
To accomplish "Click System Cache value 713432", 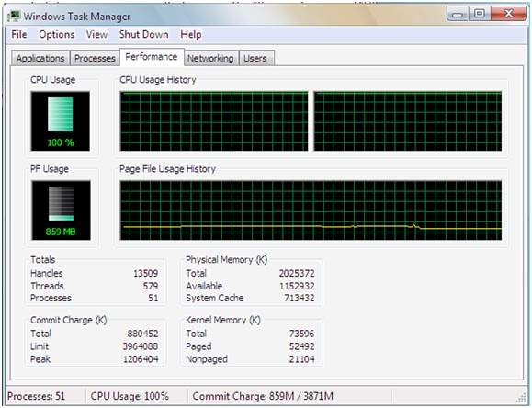I will [x=300, y=298].
